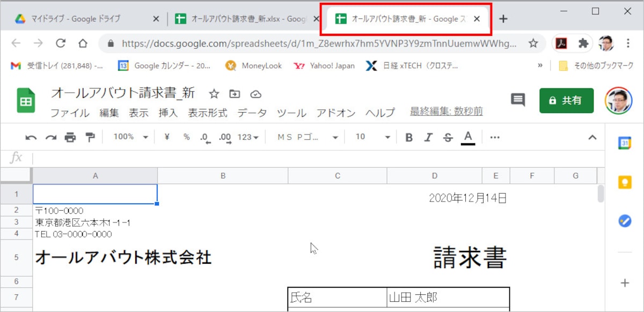
Task: Click the 最終編集: 数秒前 link
Action: [x=446, y=112]
